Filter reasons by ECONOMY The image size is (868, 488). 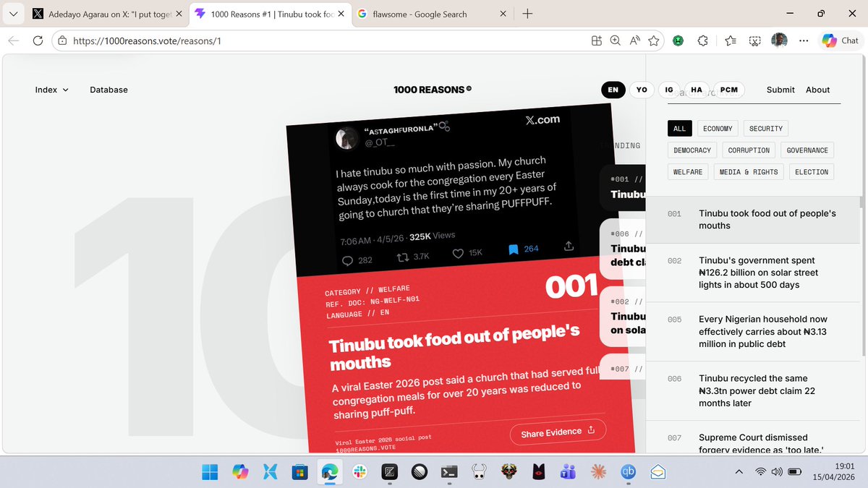coord(718,129)
